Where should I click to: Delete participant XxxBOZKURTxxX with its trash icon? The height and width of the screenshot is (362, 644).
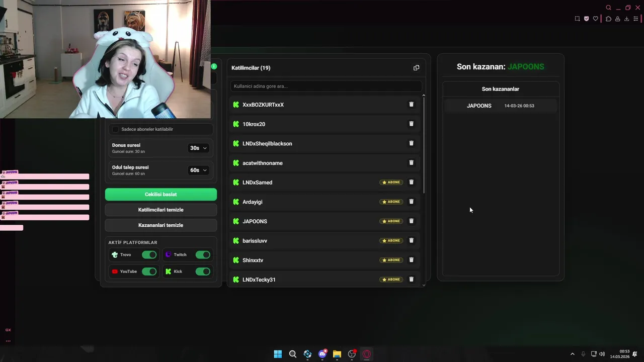click(411, 105)
